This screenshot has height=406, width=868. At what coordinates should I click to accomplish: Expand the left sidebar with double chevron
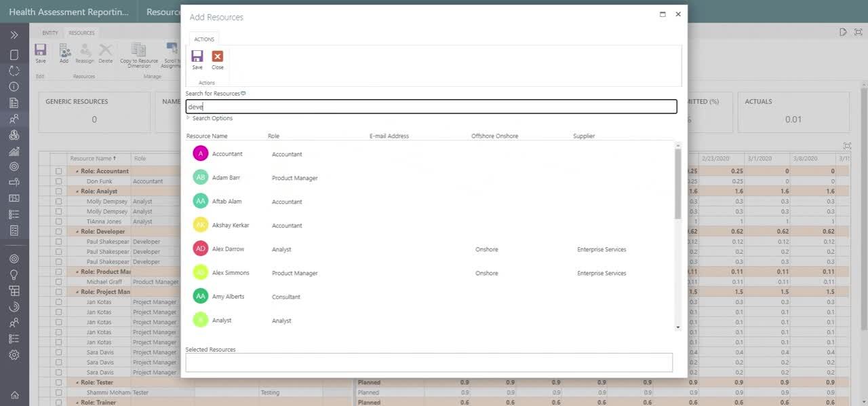(14, 35)
